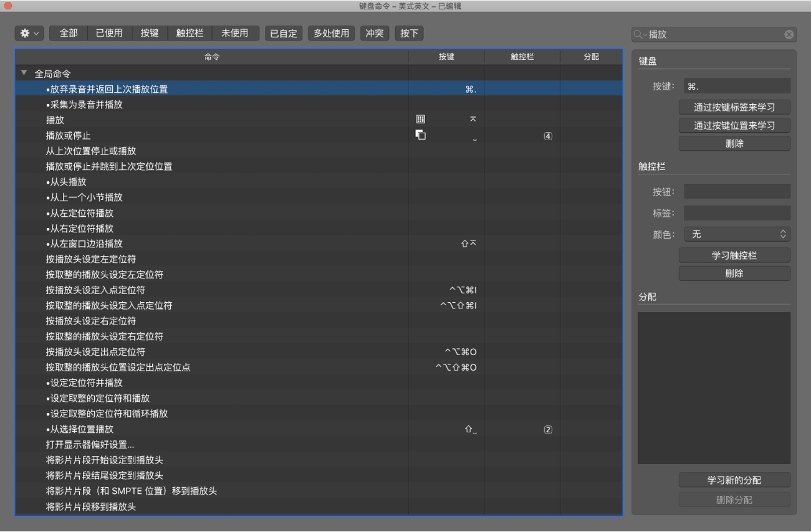
Task: Click the touch bar 标签 field
Action: tap(737, 213)
